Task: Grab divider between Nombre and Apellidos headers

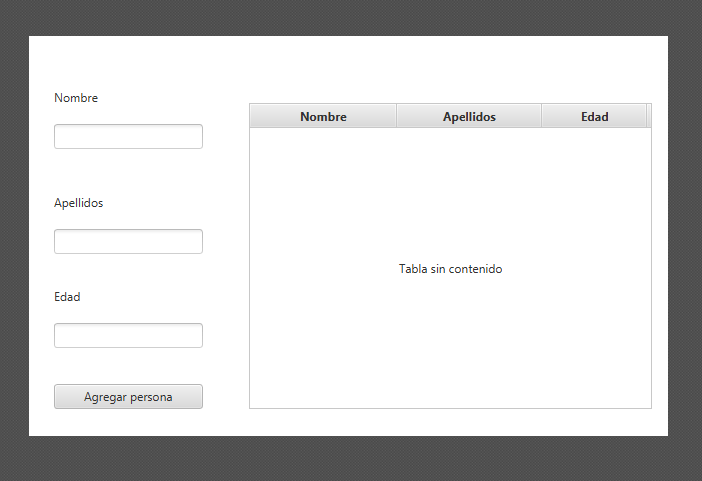Action: tap(397, 117)
